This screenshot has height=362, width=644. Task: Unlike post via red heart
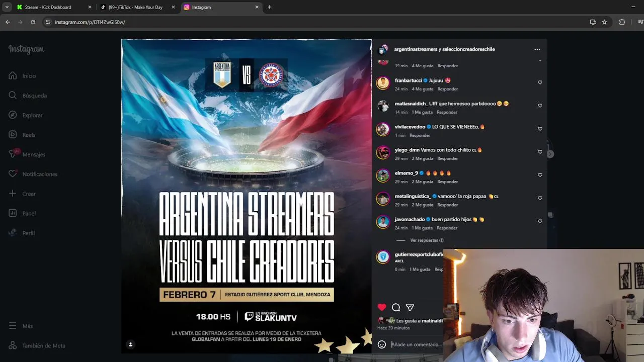382,307
